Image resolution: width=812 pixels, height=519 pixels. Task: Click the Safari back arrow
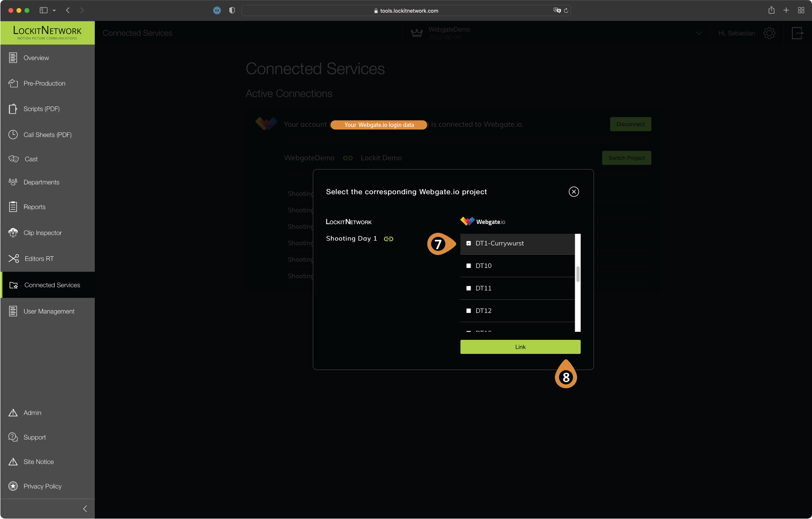[68, 10]
